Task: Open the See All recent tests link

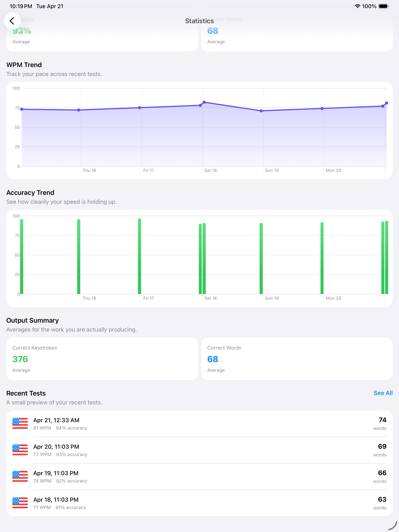Action: click(383, 393)
